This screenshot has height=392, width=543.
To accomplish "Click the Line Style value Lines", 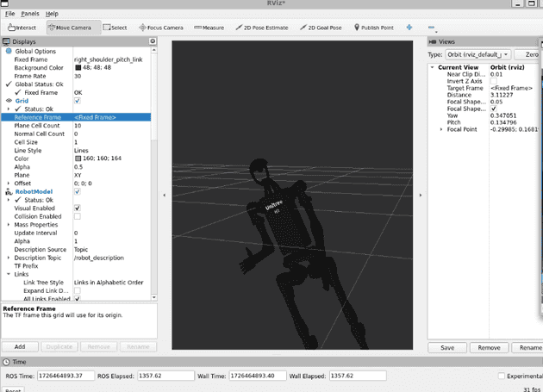I will click(x=81, y=150).
